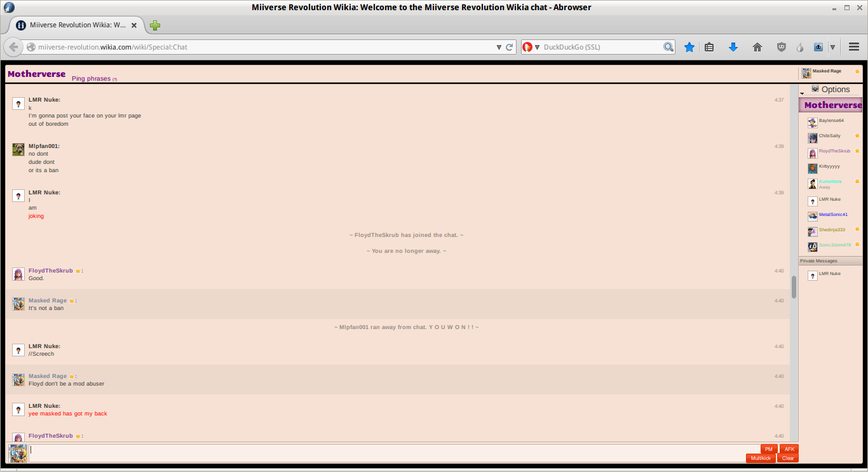Click the question mark beside Ping phrases
Screen dimensions: 868x472
tap(115, 79)
